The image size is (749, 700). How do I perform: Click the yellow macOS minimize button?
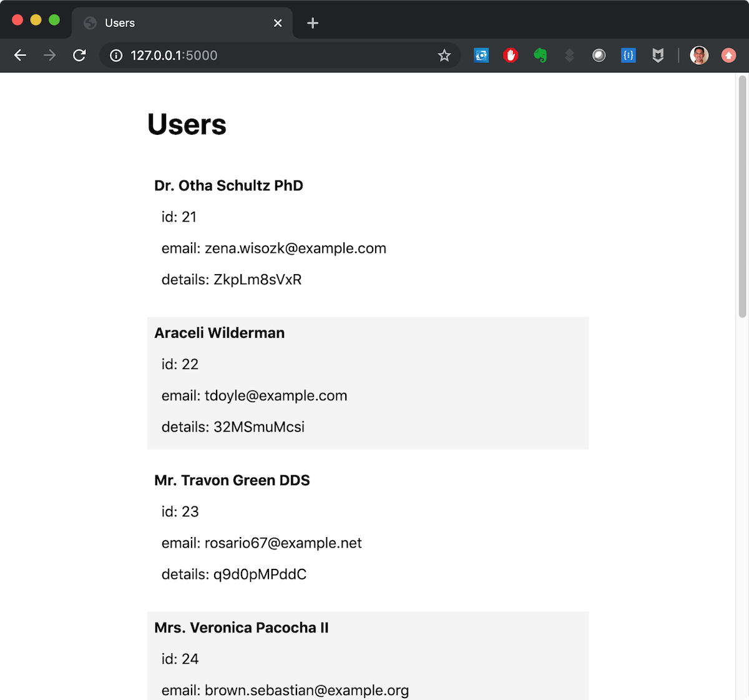[36, 20]
